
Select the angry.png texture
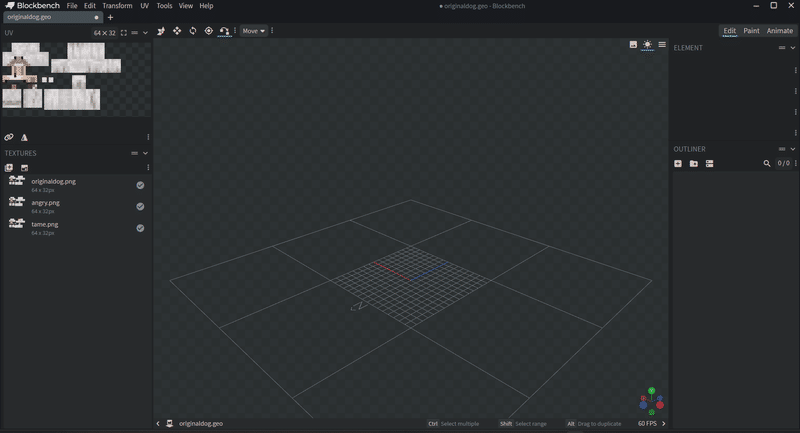tap(77, 207)
